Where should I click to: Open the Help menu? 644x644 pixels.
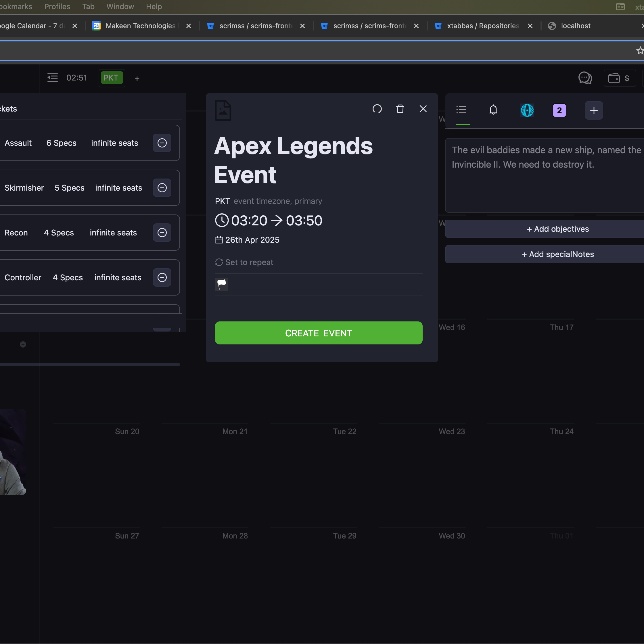click(154, 6)
